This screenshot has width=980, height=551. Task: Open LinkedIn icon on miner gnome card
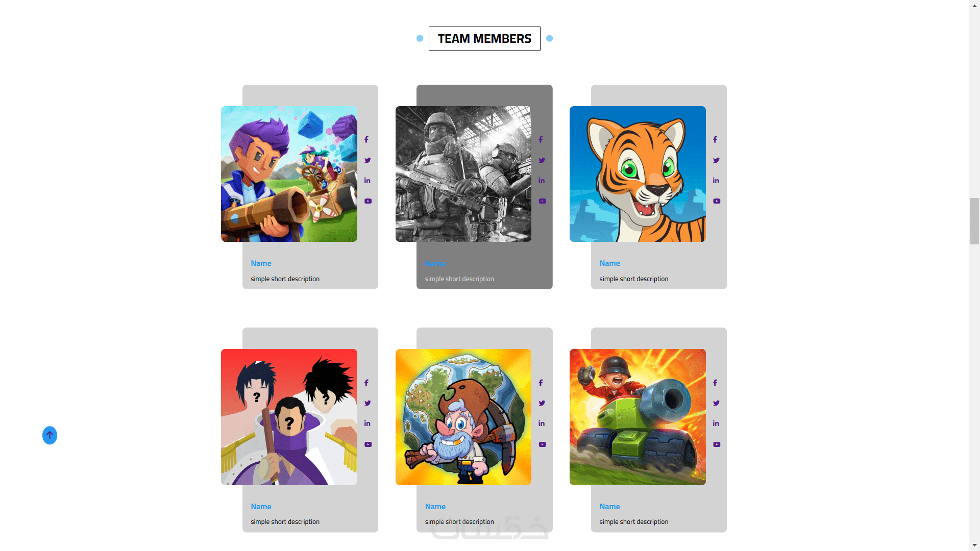coord(542,423)
